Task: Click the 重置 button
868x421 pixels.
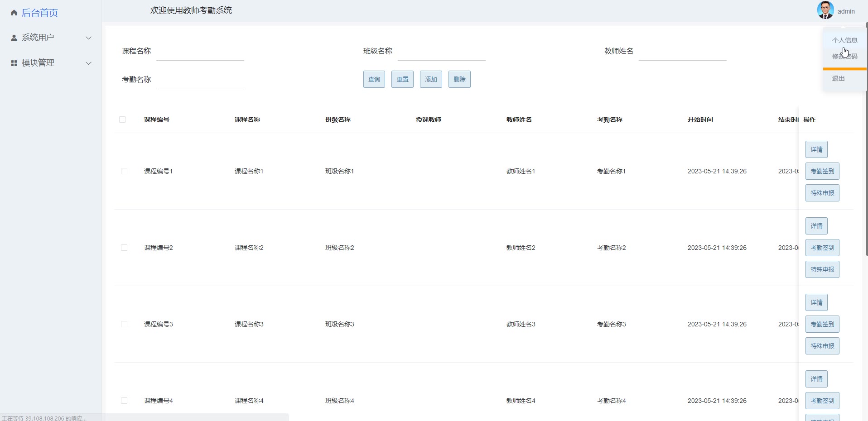Action: click(403, 79)
